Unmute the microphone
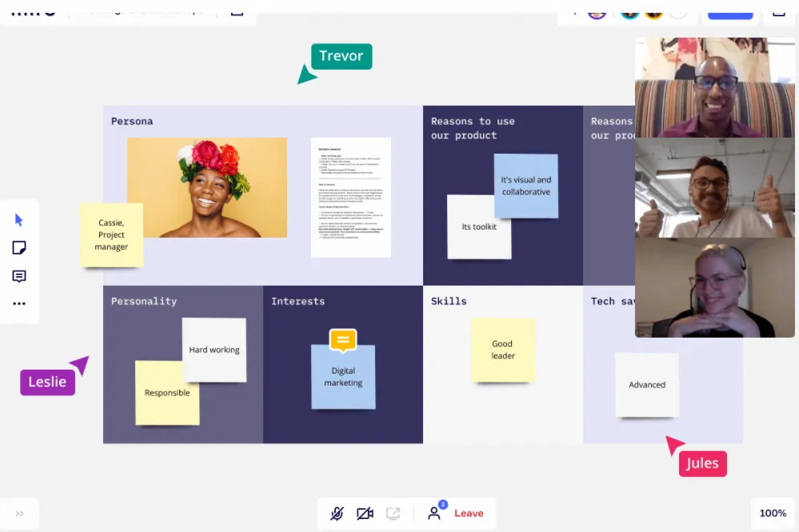The image size is (799, 532). (x=337, y=514)
